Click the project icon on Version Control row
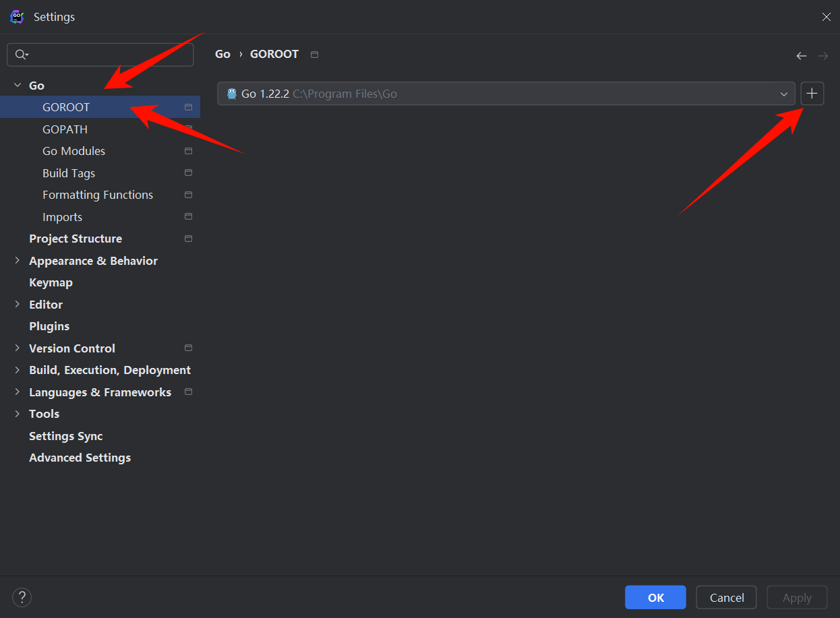 coord(188,348)
